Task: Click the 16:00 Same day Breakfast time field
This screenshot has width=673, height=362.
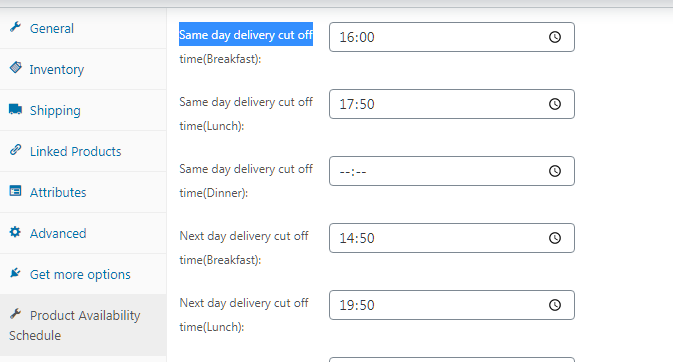Action: 452,37
